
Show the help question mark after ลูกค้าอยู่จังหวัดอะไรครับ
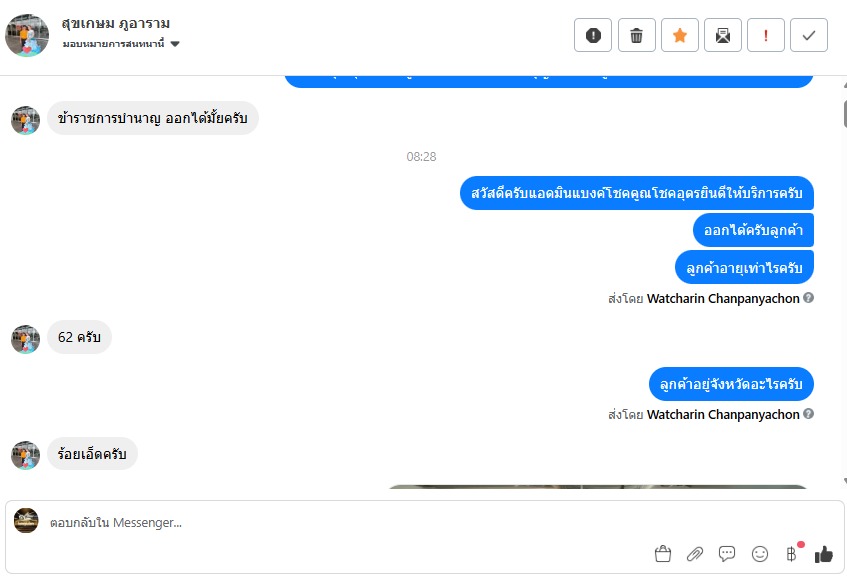tap(808, 414)
